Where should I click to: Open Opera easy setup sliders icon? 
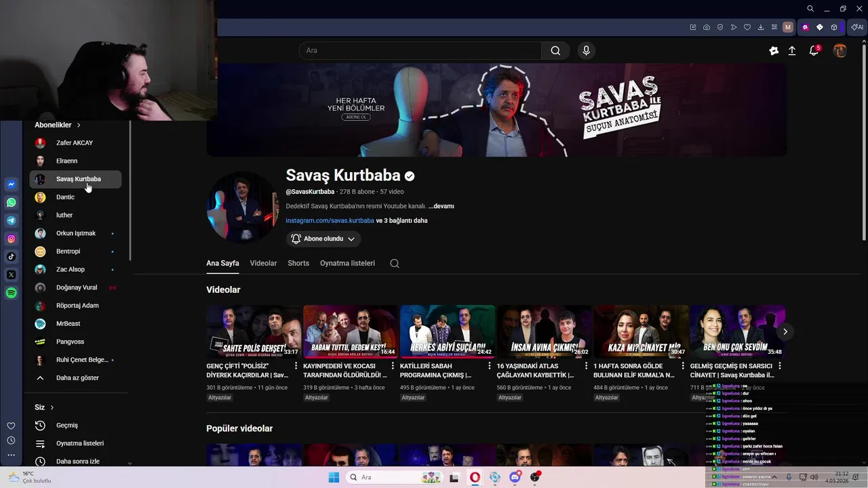point(774,27)
